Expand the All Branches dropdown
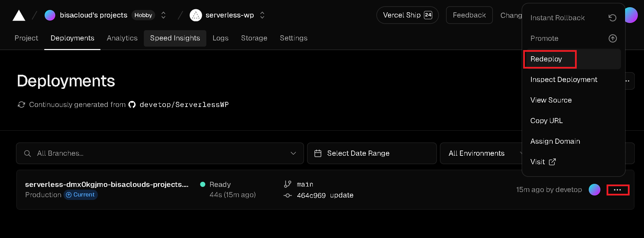The width and height of the screenshot is (644, 238). tap(294, 153)
